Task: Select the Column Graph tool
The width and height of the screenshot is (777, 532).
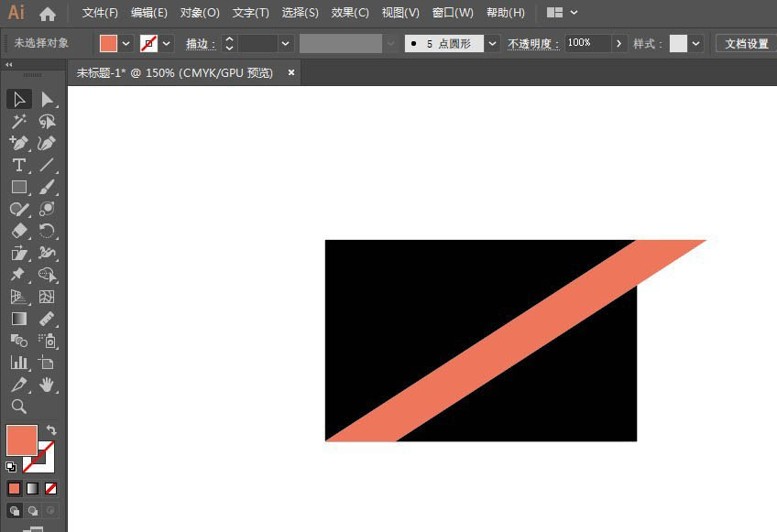Action: pos(19,363)
